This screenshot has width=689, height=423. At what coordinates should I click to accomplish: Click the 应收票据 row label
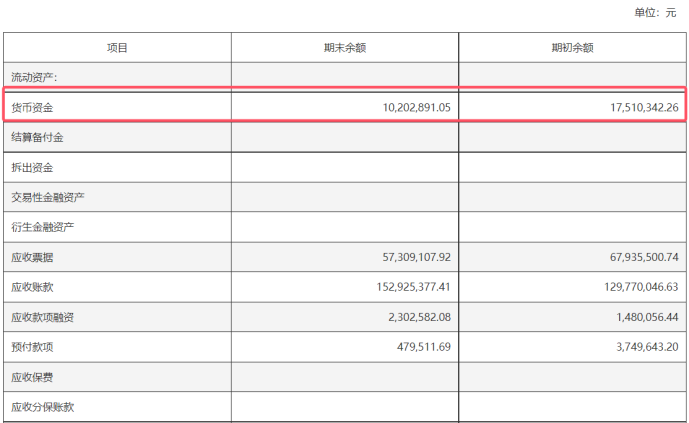pos(31,257)
